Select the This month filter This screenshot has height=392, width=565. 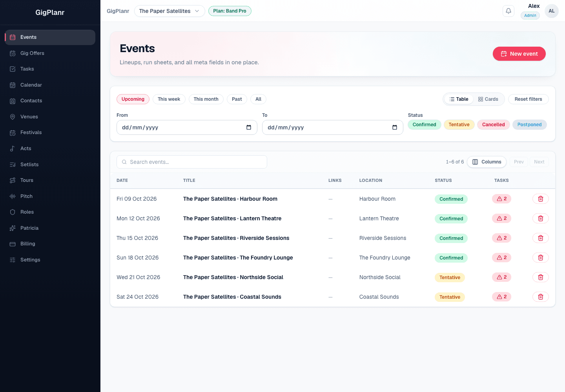[206, 99]
